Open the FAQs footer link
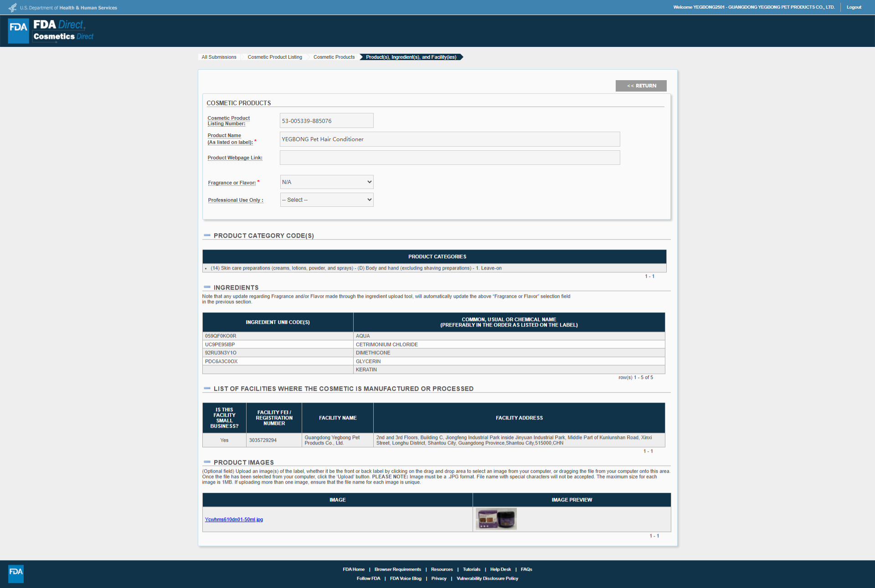 tap(526, 569)
